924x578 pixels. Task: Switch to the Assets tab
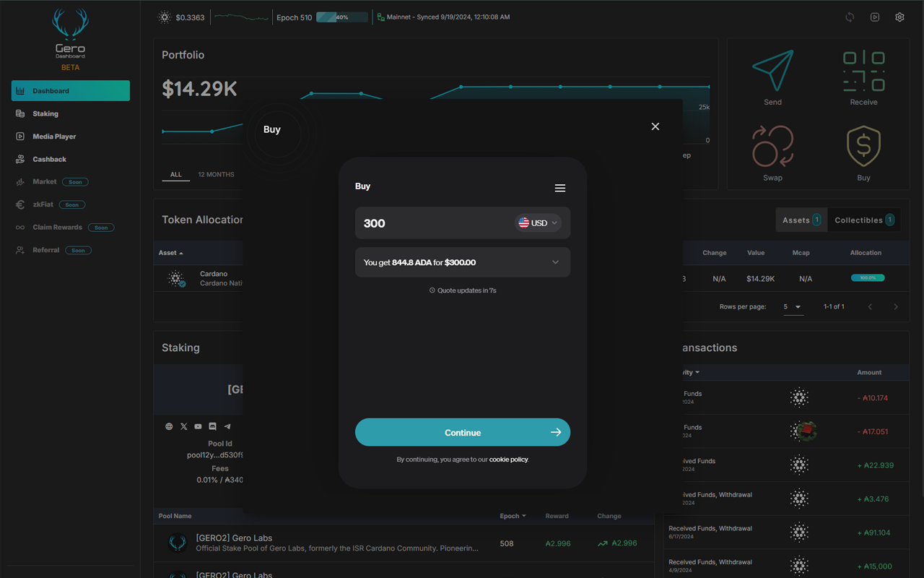coord(801,220)
